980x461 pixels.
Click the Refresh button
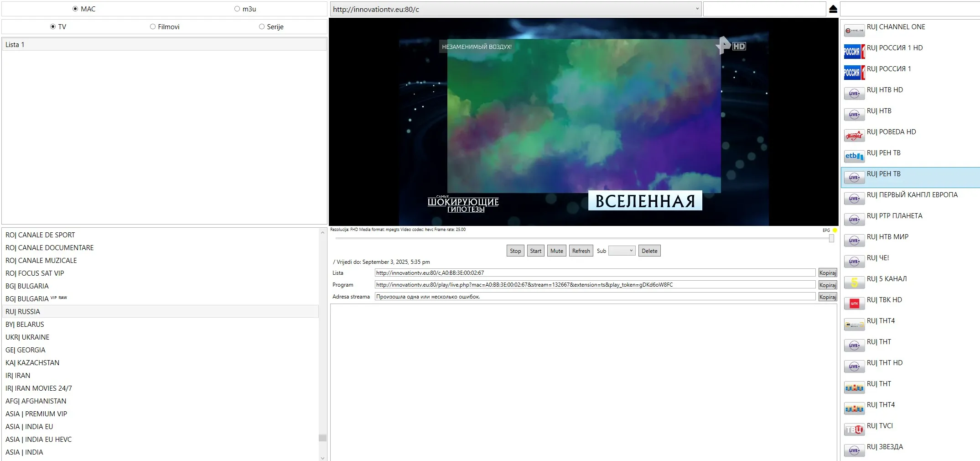point(581,251)
